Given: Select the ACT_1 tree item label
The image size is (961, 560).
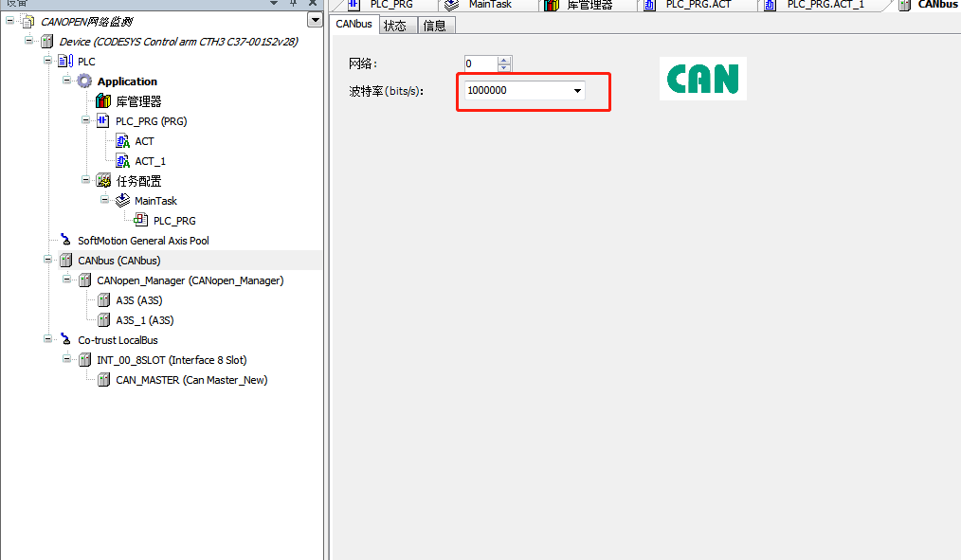Looking at the screenshot, I should pos(150,161).
